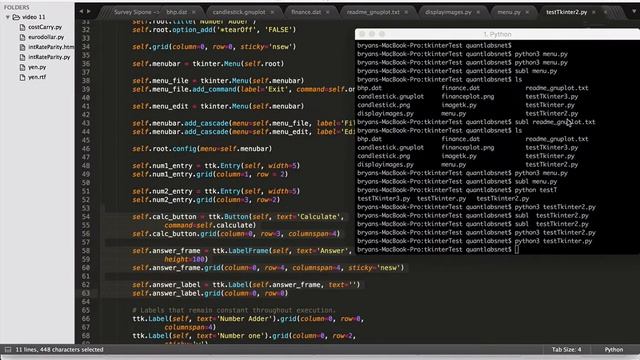Click the self.root.option_add code line
The width and height of the screenshot is (640, 360).
214,30
